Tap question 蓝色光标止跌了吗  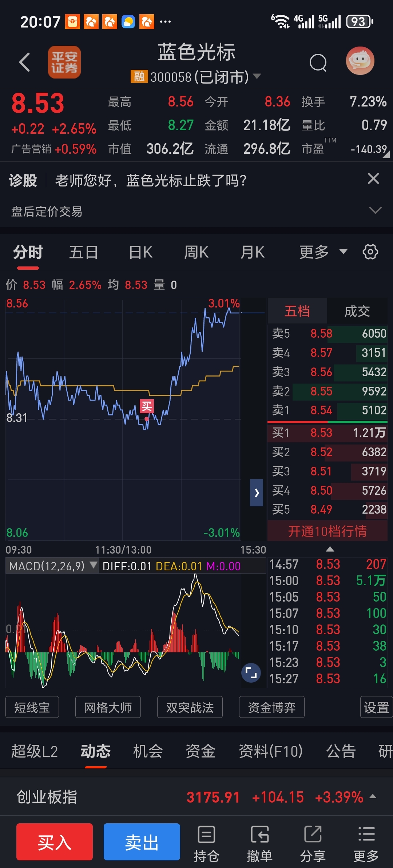(x=151, y=180)
